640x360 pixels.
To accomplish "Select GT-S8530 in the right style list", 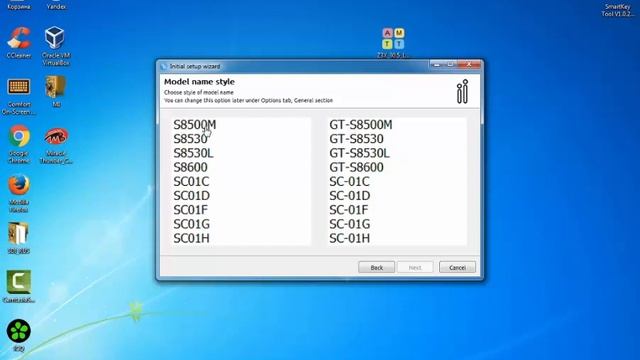I will [x=356, y=139].
